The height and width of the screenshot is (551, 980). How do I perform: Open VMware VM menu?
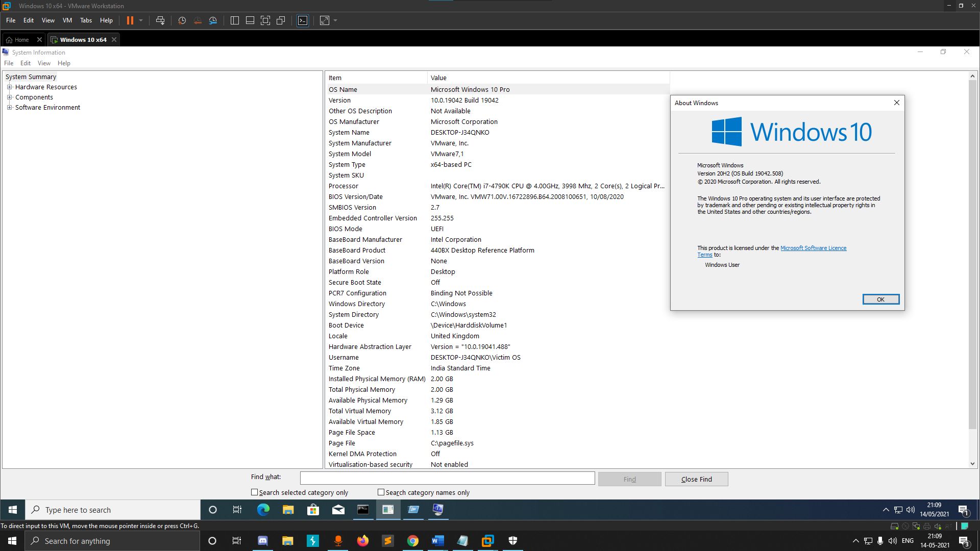[x=67, y=20]
